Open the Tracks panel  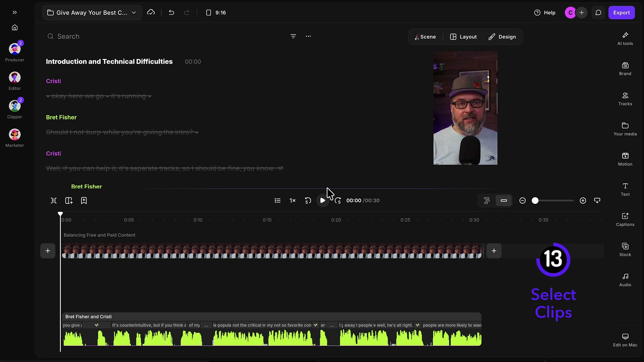625,99
